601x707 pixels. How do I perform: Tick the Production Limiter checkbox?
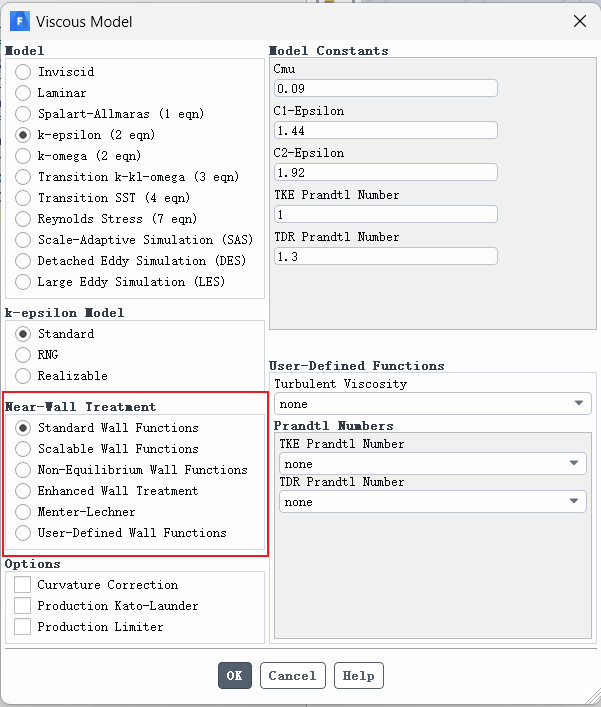pyautogui.click(x=23, y=627)
